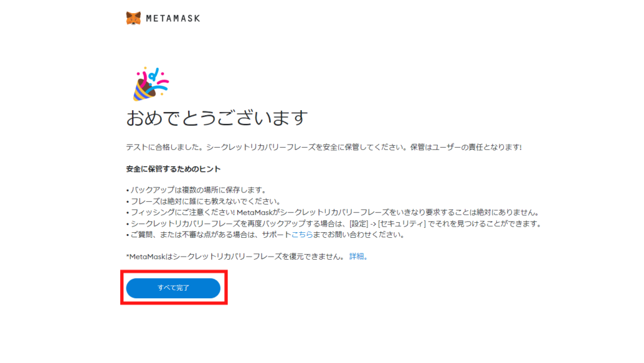Open the 詳細 learn more link
The width and height of the screenshot is (644, 363).
pos(357,257)
